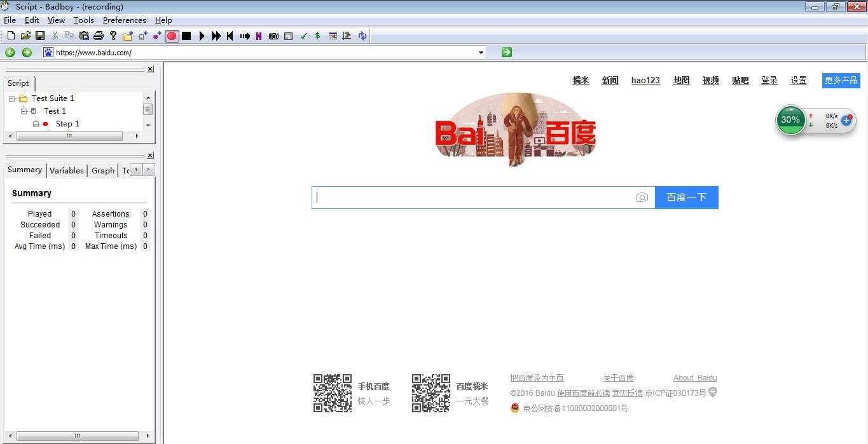Viewport: 868px width, 444px height.
Task: Collapse the Step 1 tree node
Action: pos(36,124)
